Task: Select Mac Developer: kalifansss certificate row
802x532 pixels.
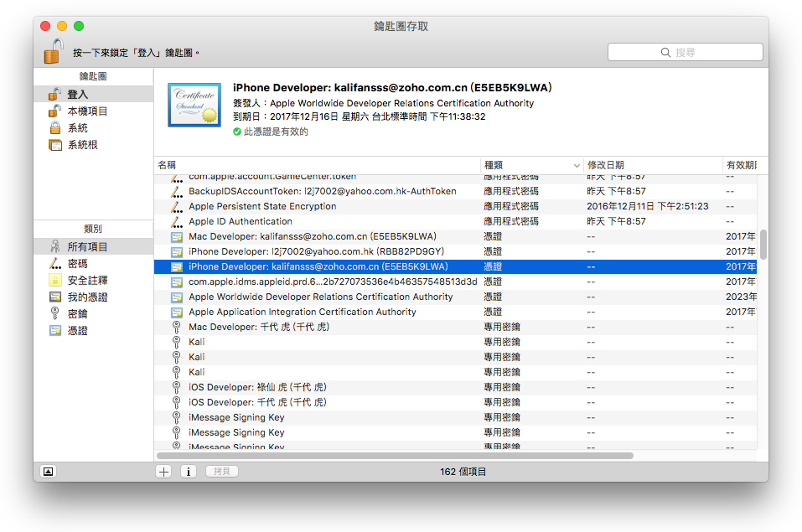Action: point(455,236)
